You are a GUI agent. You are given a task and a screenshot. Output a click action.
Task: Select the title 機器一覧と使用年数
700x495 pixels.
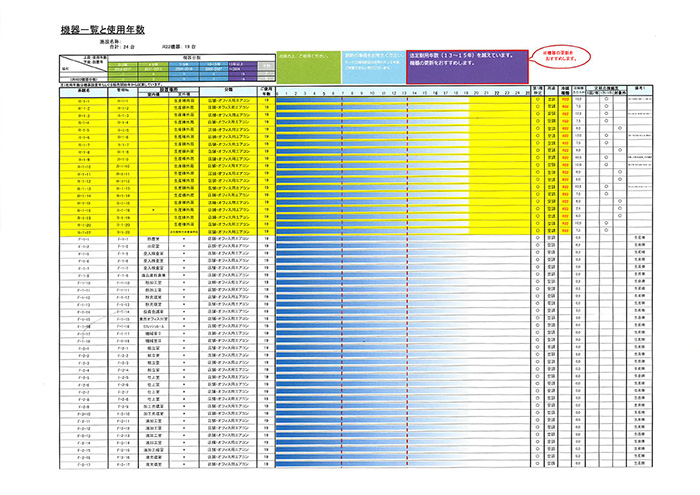[x=103, y=30]
